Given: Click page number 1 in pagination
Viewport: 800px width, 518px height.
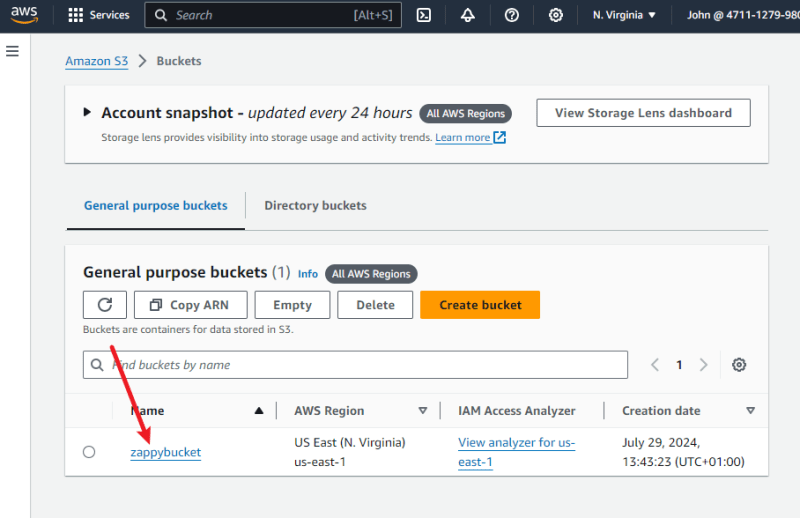Looking at the screenshot, I should pos(679,365).
